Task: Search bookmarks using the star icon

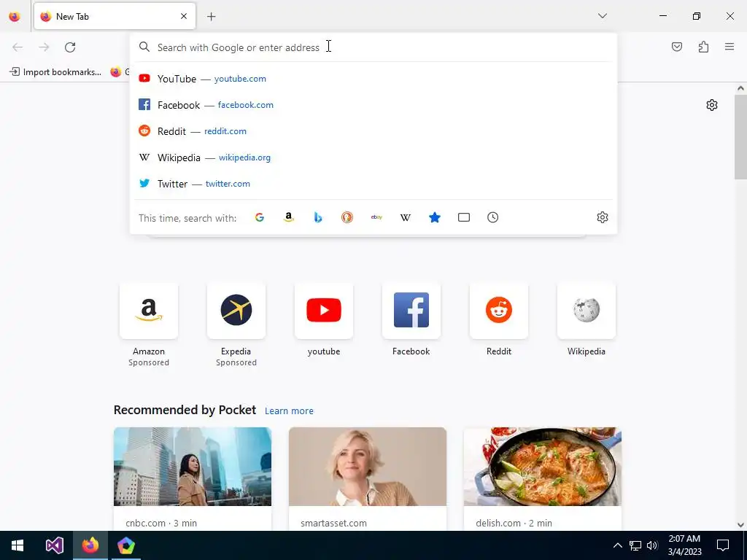Action: [435, 217]
